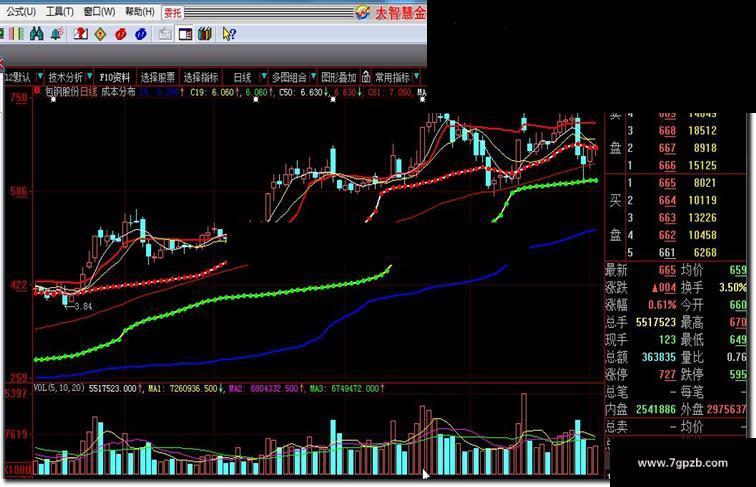Click the 涨幅 value 0.61%
The image size is (756, 487).
[x=662, y=305]
